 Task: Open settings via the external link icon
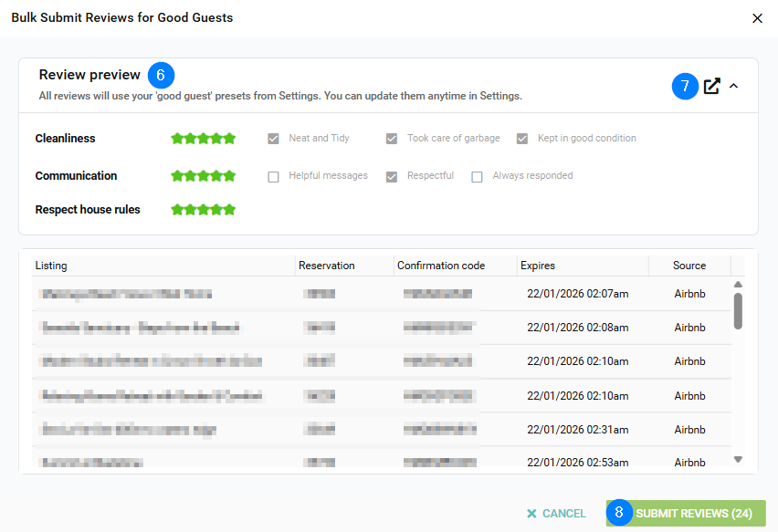(712, 87)
